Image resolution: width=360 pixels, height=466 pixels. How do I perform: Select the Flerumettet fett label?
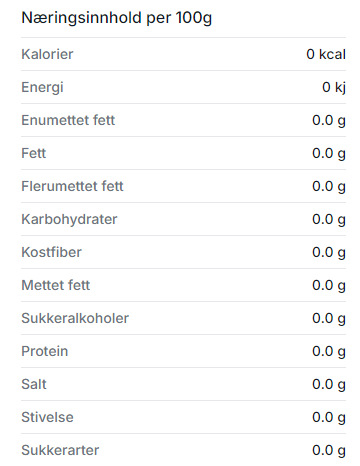[72, 186]
